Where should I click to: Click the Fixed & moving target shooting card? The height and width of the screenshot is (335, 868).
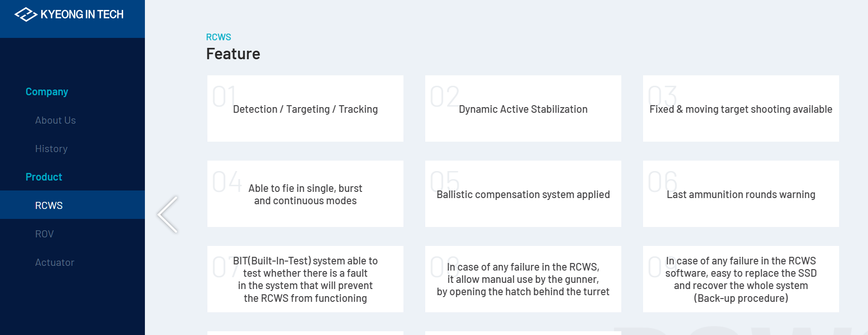pyautogui.click(x=741, y=109)
